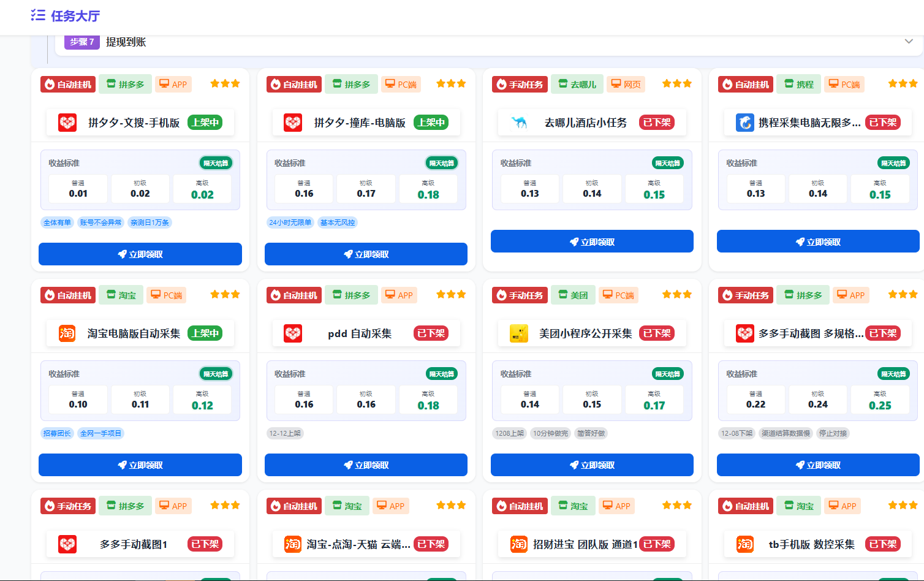This screenshot has width=924, height=581.
Task: Click 上架中 status on 淘宝电脑版自动采集
Action: pos(205,333)
